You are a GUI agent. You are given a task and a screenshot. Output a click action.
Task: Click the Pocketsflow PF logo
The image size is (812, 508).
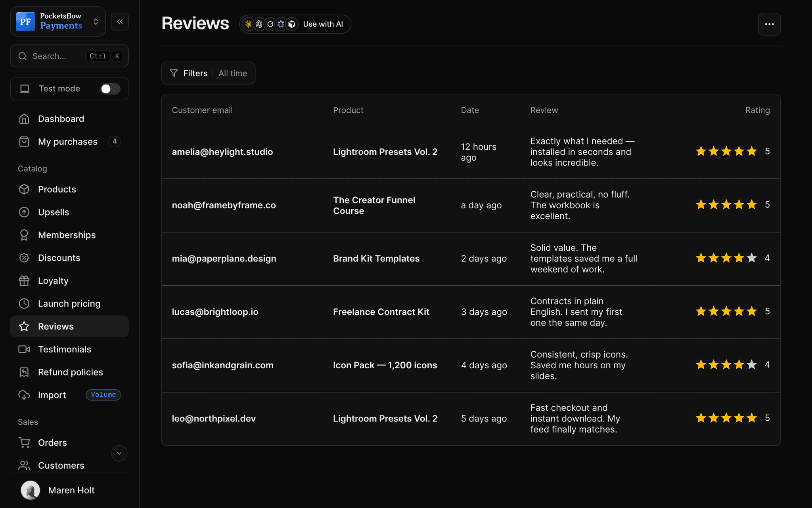[x=25, y=21]
